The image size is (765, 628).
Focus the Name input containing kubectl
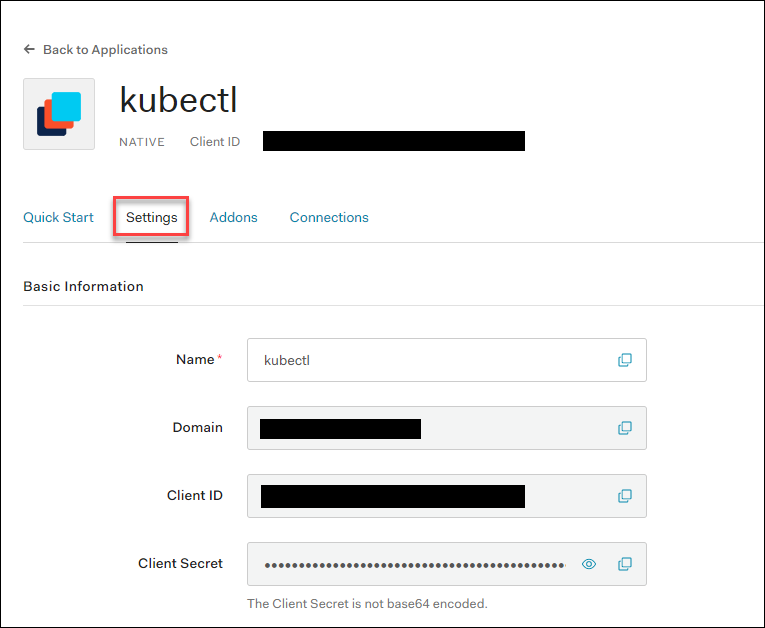click(x=430, y=360)
